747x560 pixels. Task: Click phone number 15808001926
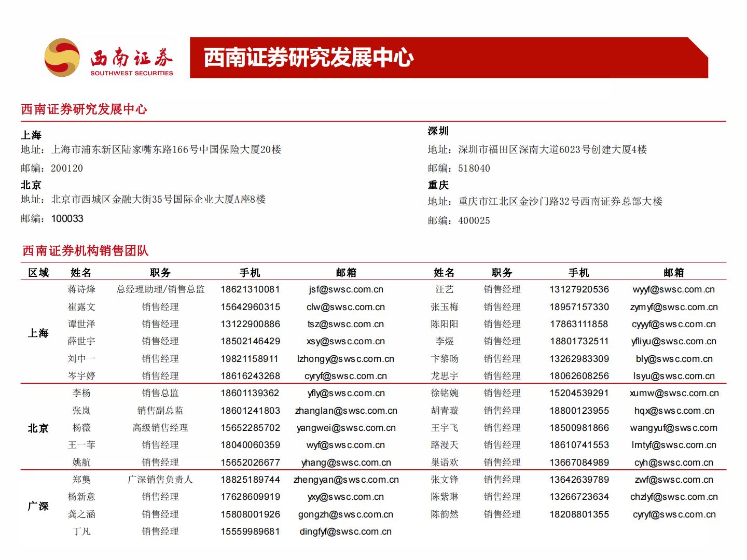coord(250,514)
